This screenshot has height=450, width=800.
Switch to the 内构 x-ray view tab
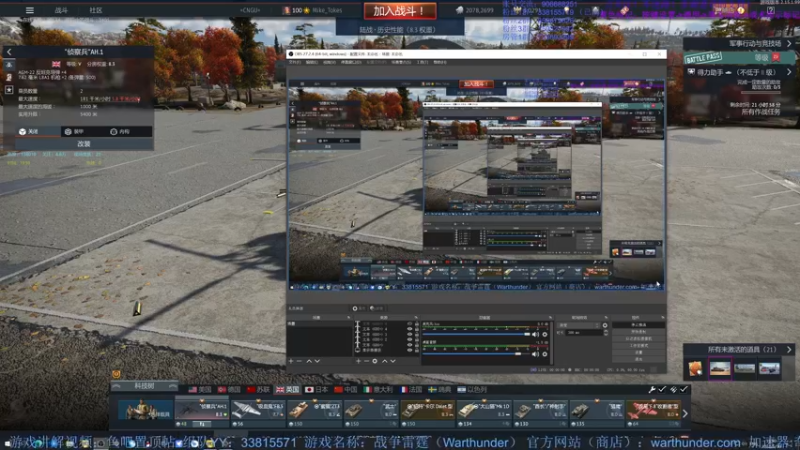(x=129, y=132)
